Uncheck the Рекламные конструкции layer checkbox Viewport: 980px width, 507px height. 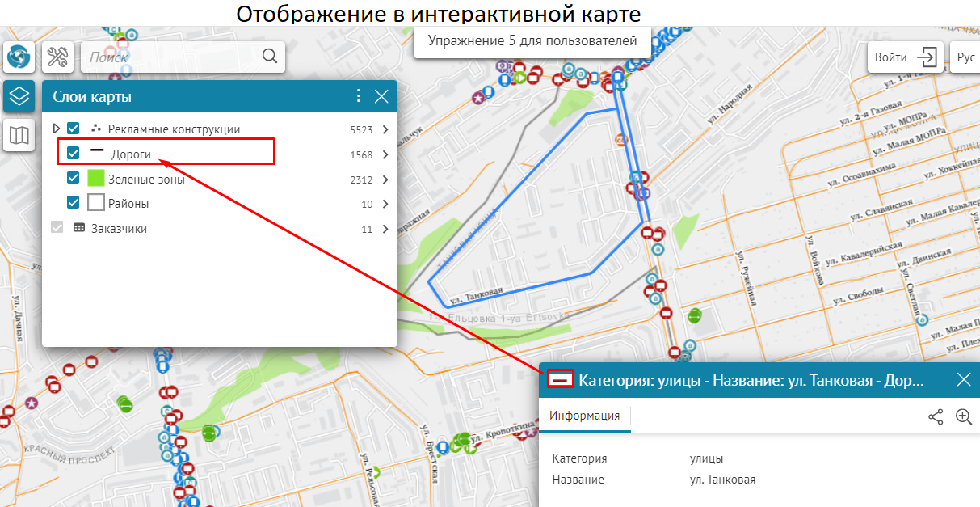click(x=74, y=129)
